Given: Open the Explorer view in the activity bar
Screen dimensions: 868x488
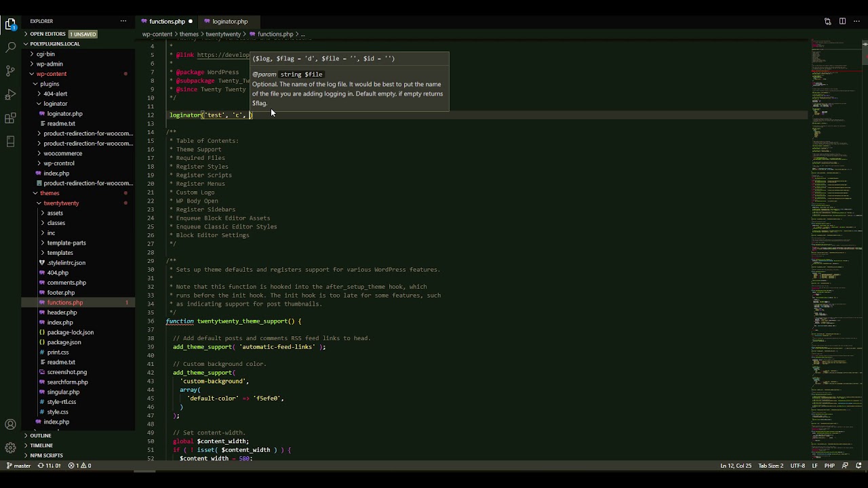Looking at the screenshot, I should [10, 24].
